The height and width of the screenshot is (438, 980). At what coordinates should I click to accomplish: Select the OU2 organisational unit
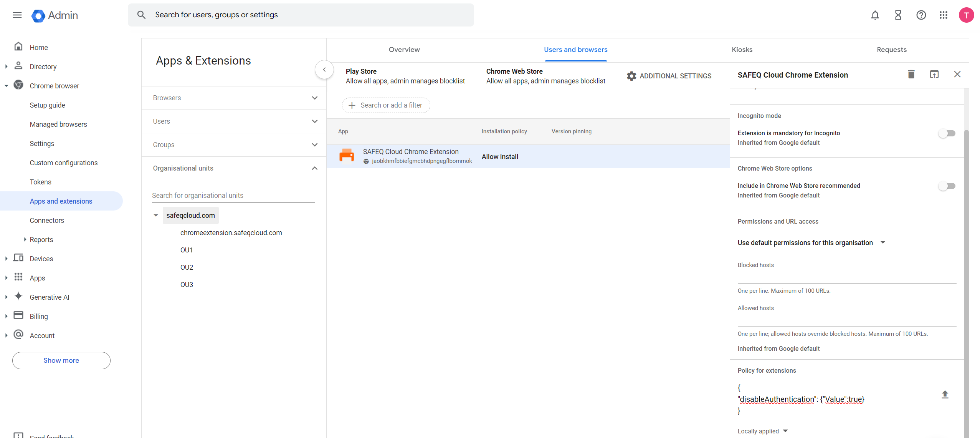pos(187,267)
